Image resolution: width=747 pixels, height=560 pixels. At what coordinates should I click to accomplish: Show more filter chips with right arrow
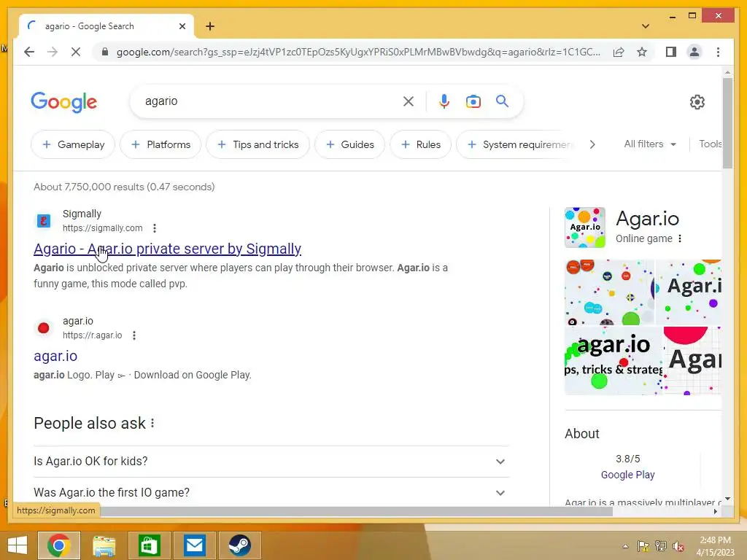(x=592, y=144)
